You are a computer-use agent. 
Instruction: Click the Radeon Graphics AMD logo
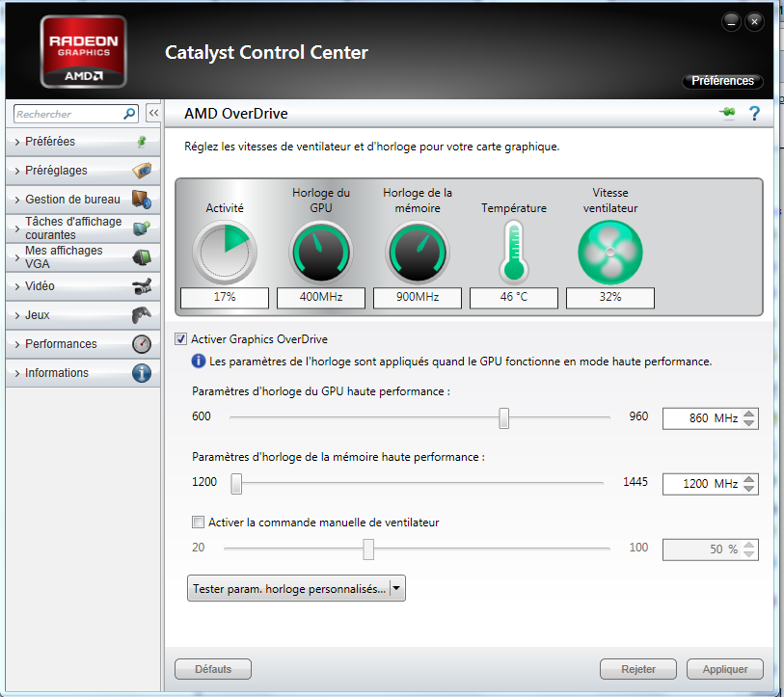click(x=84, y=51)
